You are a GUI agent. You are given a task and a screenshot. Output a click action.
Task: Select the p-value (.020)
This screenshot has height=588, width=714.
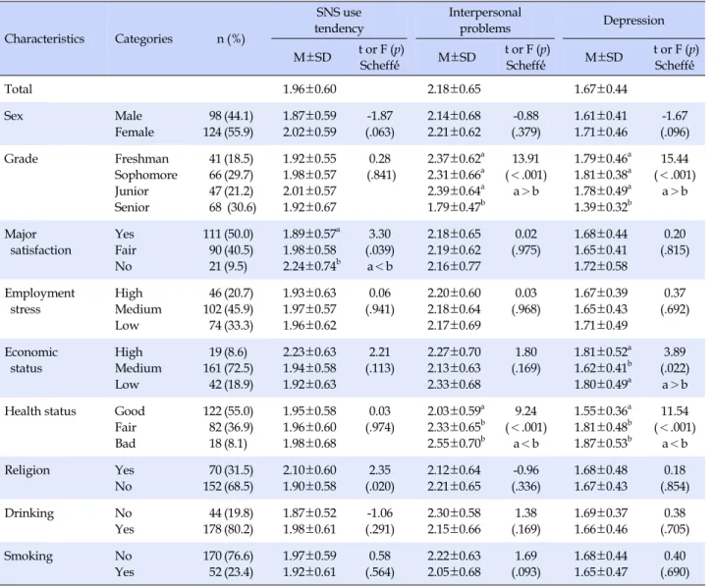coord(380,487)
